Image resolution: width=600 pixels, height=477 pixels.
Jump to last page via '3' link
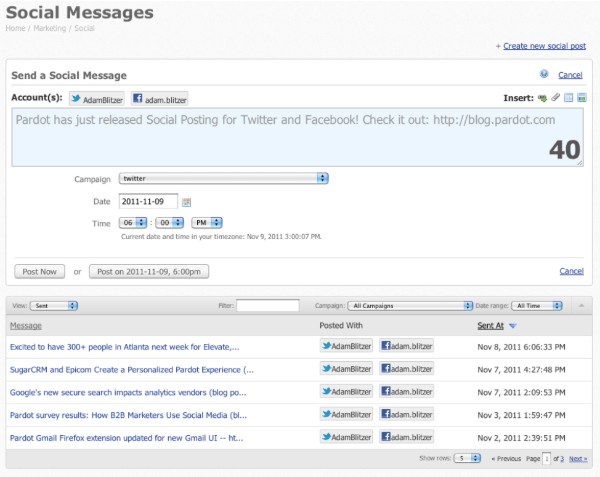[562, 459]
